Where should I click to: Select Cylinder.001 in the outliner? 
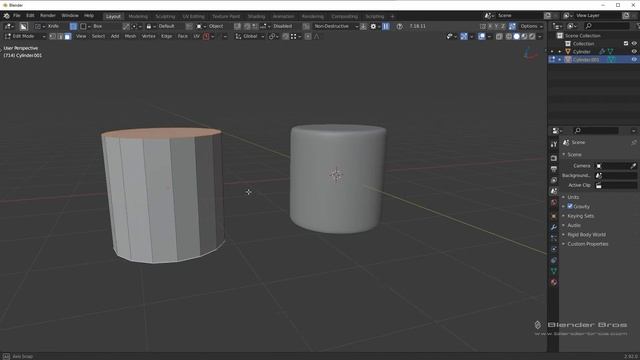(x=586, y=60)
